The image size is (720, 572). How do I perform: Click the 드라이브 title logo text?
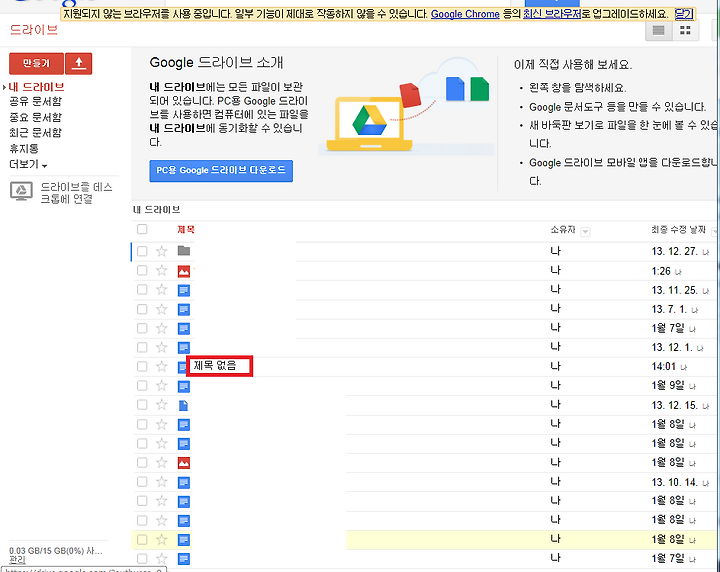coord(34,30)
